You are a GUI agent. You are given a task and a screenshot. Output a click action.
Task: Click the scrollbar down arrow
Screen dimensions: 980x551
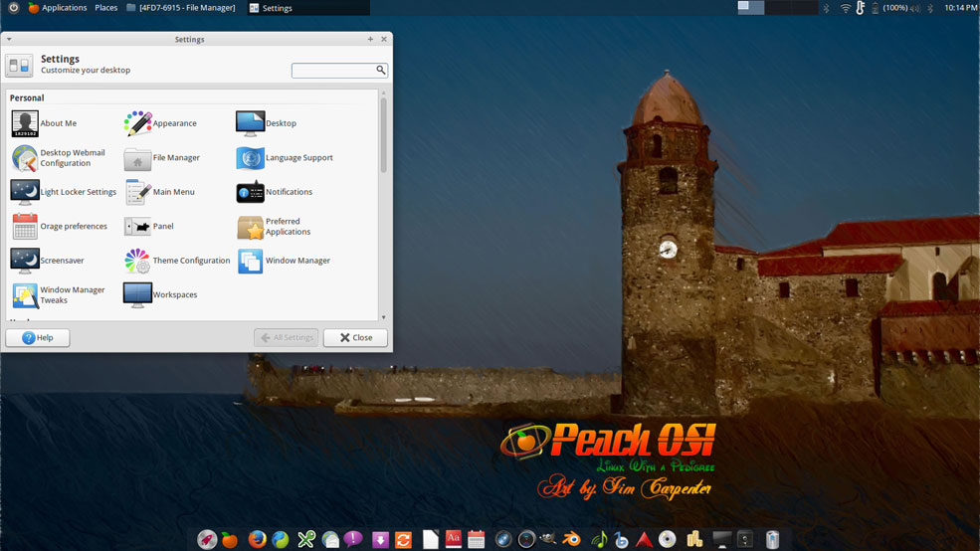click(x=384, y=317)
